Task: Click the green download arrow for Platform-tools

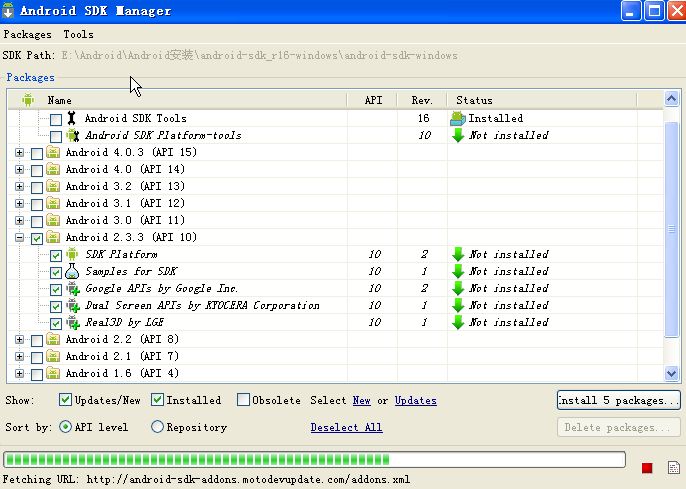Action: [x=458, y=135]
